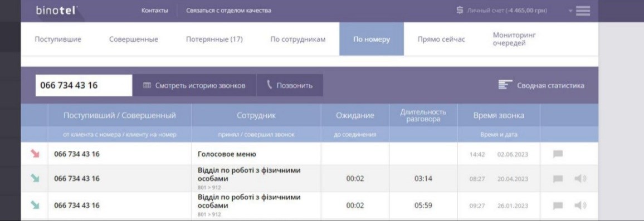644x221 pixels.
Task: Switch to the Поступившие tab
Action: [58, 40]
